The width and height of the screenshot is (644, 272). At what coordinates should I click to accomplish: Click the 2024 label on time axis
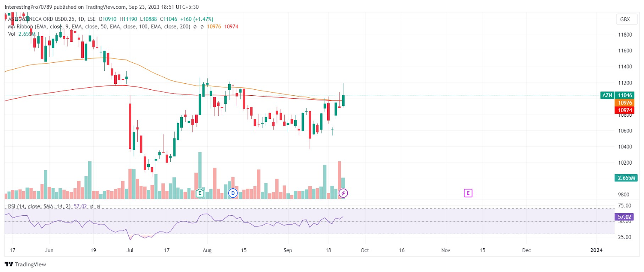(x=597, y=250)
